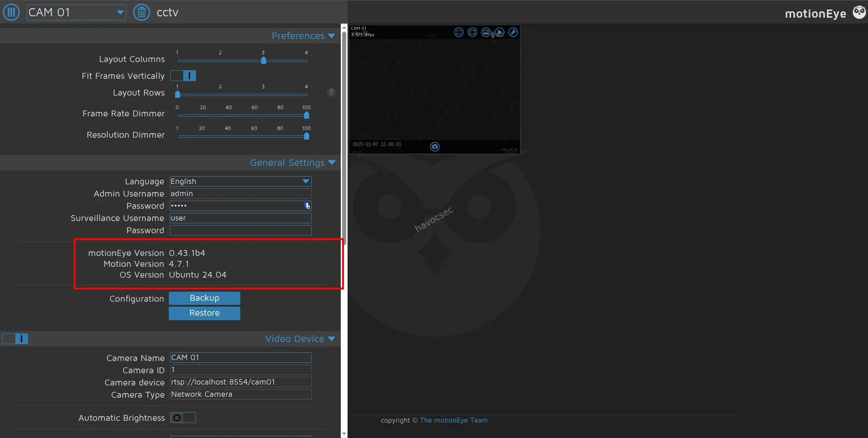This screenshot has width=868, height=438.
Task: Click the password reveal icon in Admin Password field
Action: 307,206
